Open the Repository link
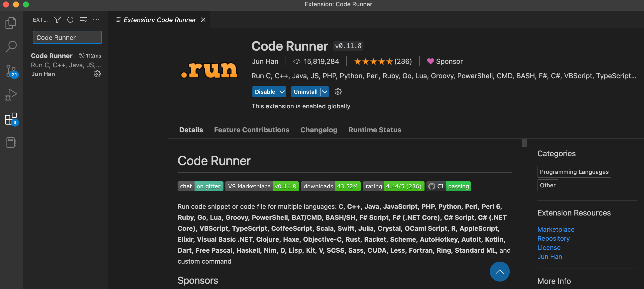Image resolution: width=644 pixels, height=289 pixels. click(553, 238)
